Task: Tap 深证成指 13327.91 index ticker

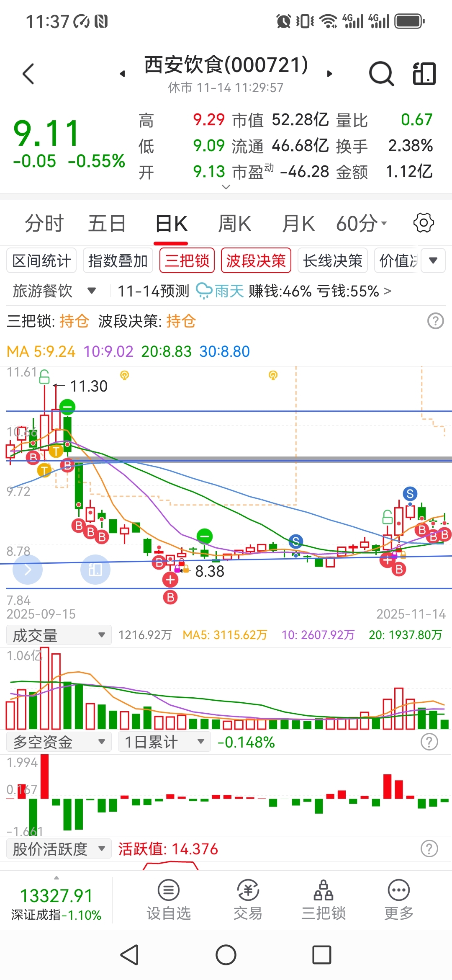Action: tap(56, 904)
